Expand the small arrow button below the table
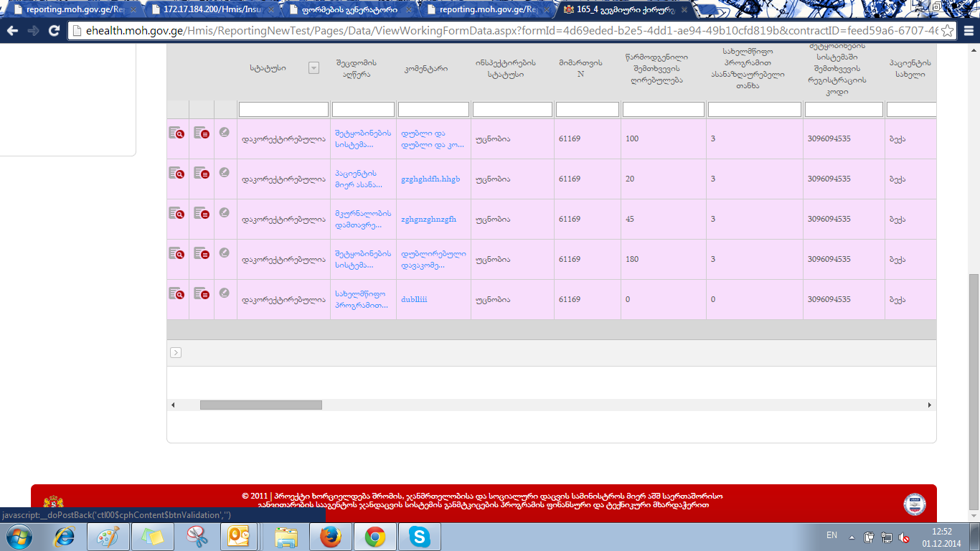Viewport: 980px width, 551px height. (x=176, y=352)
